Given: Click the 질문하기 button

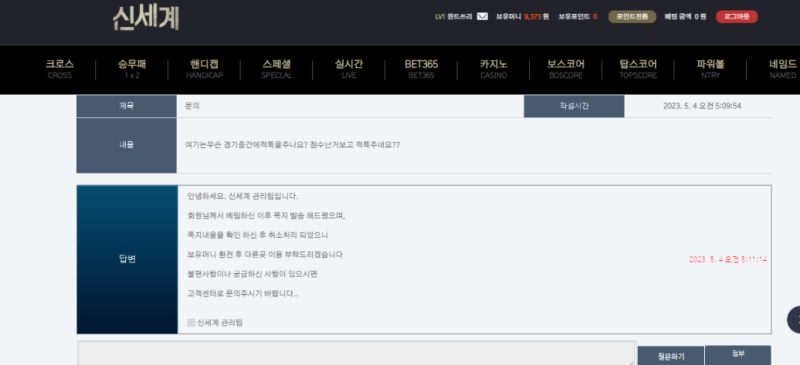Looking at the screenshot, I should pyautogui.click(x=671, y=356).
